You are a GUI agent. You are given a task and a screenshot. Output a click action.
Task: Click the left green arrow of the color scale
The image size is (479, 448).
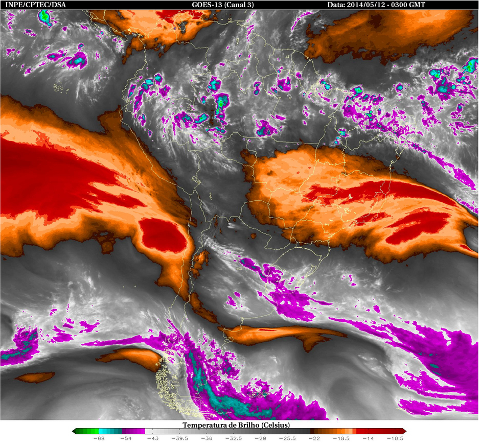coord(75,432)
